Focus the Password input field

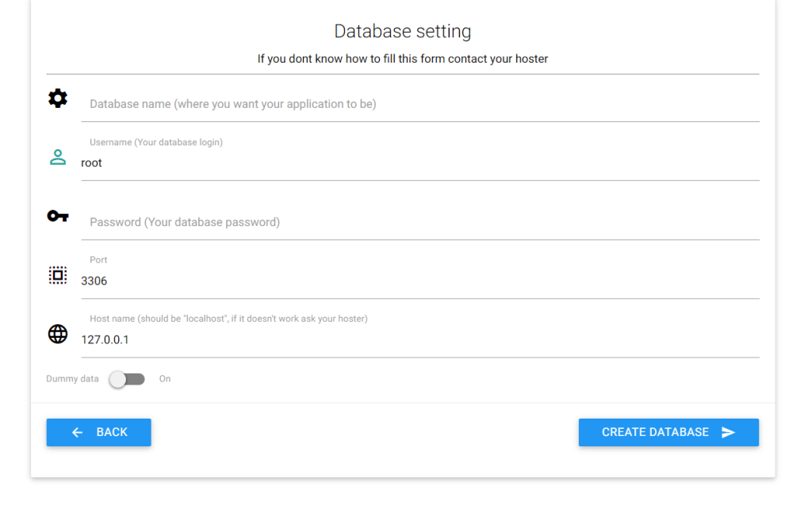tap(420, 222)
